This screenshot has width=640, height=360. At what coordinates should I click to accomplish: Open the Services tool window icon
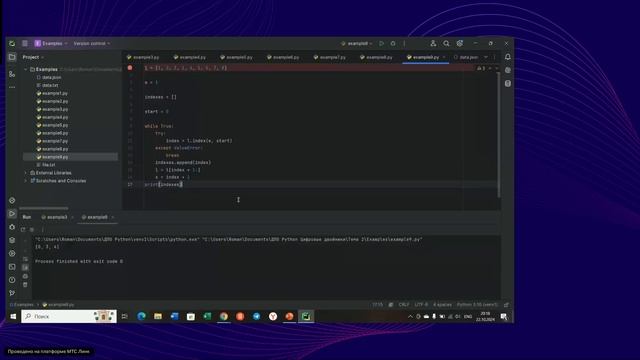pos(12,253)
